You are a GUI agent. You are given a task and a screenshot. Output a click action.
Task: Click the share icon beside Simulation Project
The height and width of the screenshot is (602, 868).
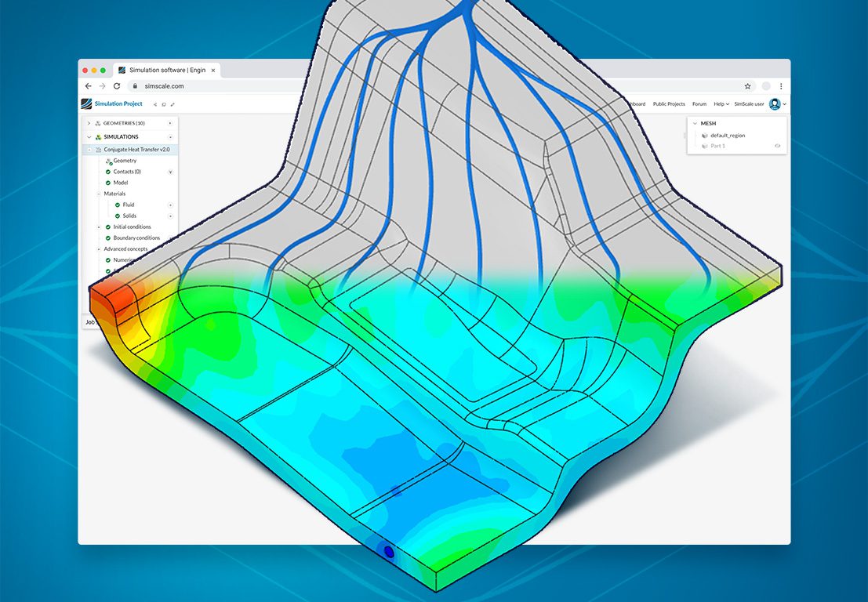coord(155,104)
